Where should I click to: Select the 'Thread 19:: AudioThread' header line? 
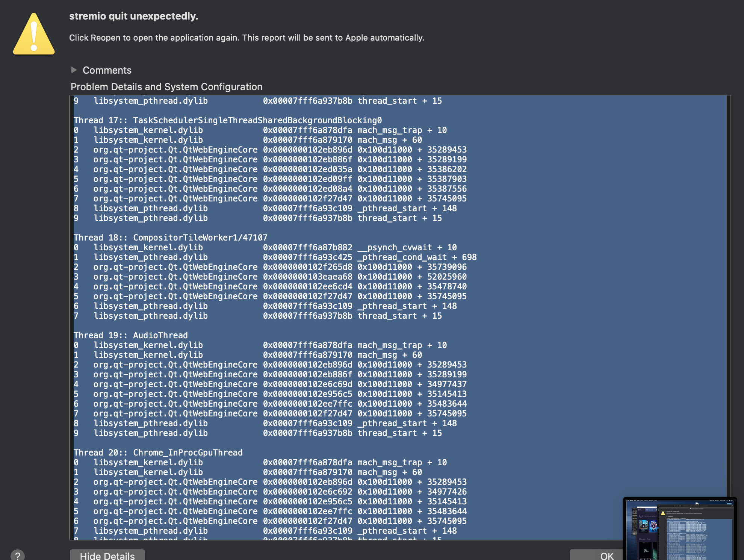click(x=131, y=335)
